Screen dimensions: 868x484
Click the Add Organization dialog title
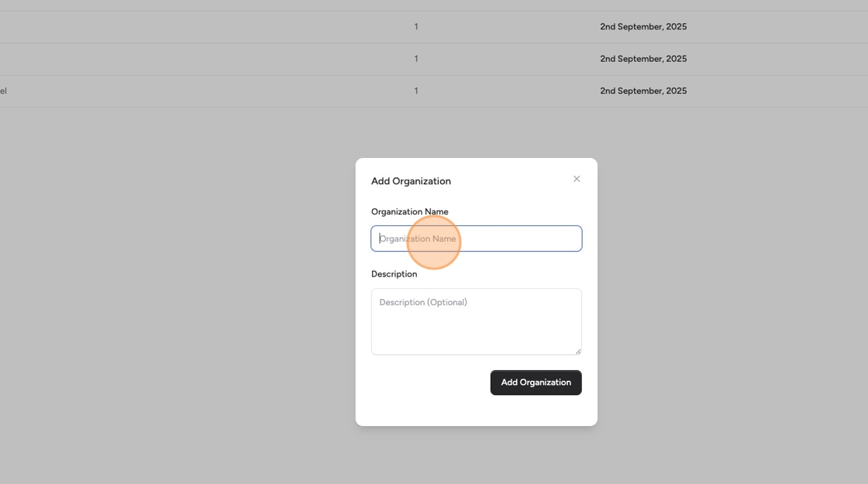[x=411, y=181]
